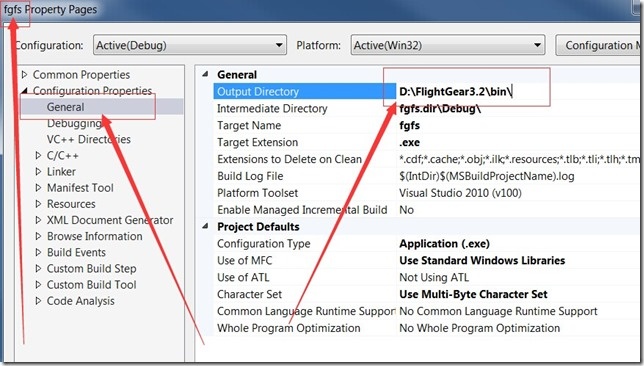This screenshot has width=644, height=366.
Task: Select the Custom Build Step label
Action: click(92, 269)
